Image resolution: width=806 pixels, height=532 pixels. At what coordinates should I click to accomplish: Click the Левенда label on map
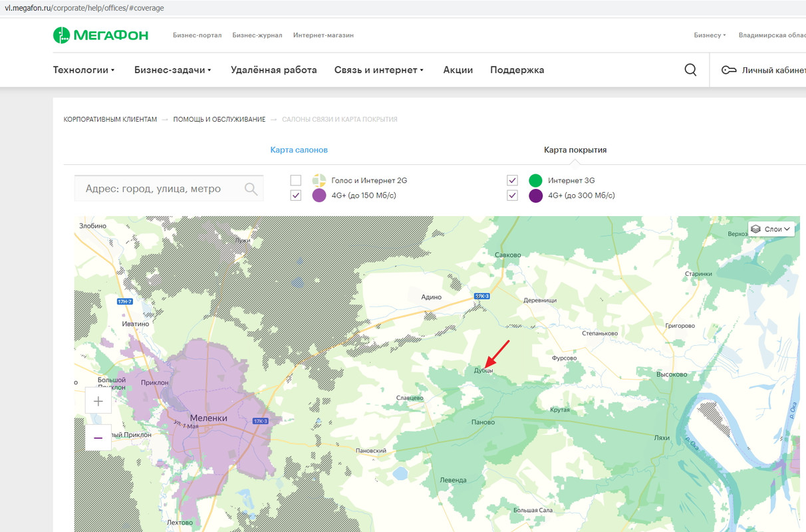[x=454, y=479]
